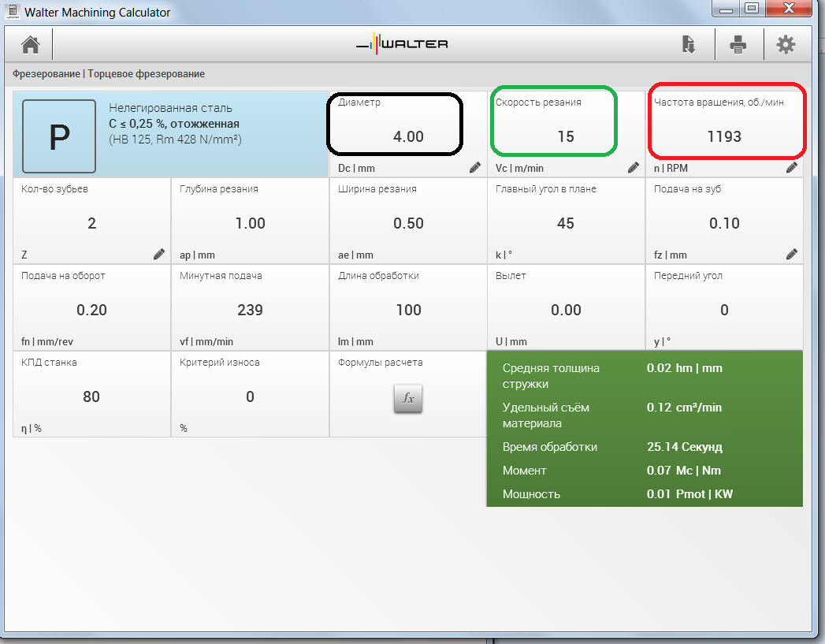Click machining time '25.14 Секунд'

pyautogui.click(x=685, y=447)
